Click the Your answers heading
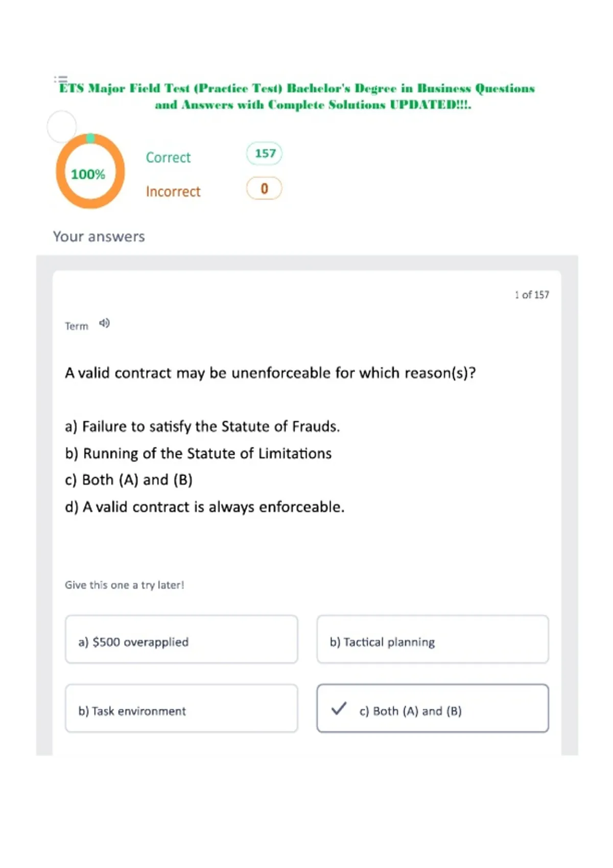Viewport: 613px width, 868px height. click(x=99, y=236)
